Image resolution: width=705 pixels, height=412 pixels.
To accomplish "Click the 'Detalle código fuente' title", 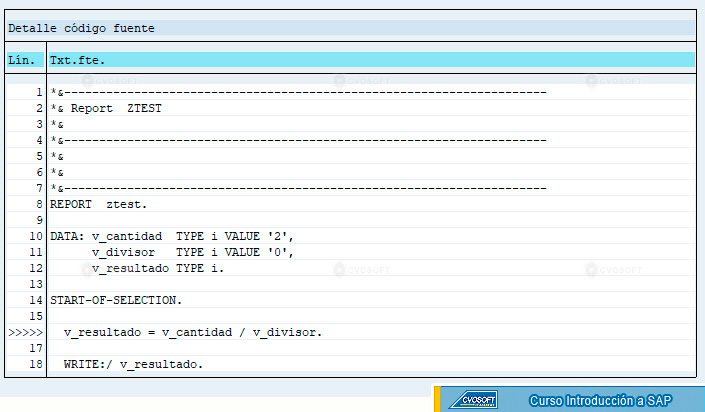I will coord(81,28).
